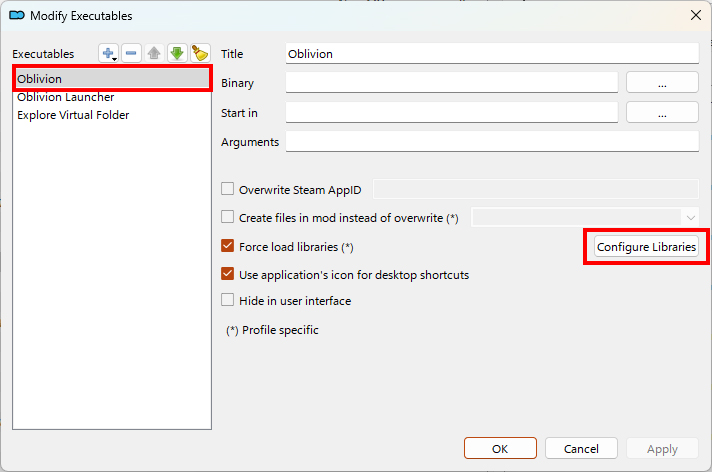
Task: Open Configure Libraries dialog
Action: click(x=646, y=247)
